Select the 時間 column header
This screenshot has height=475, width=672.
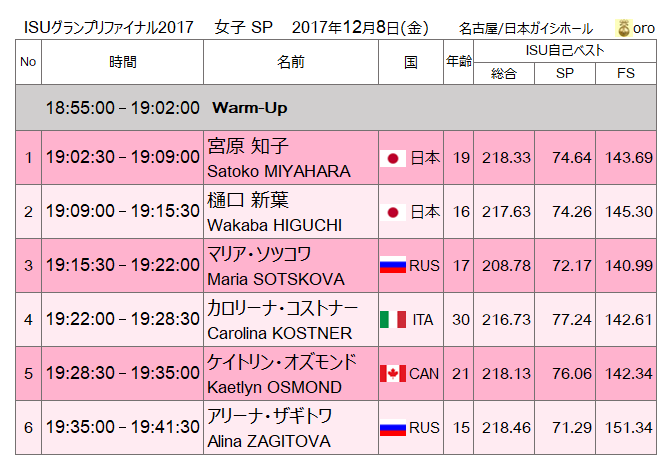[x=123, y=62]
